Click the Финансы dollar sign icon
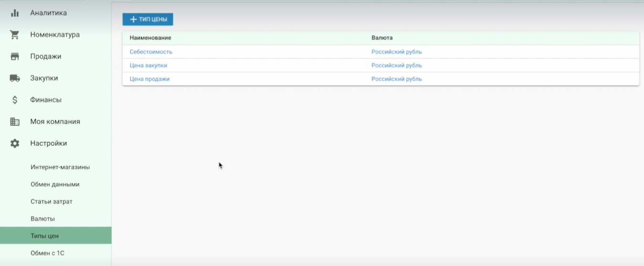Screen dimensions: 644x266 tap(15, 100)
